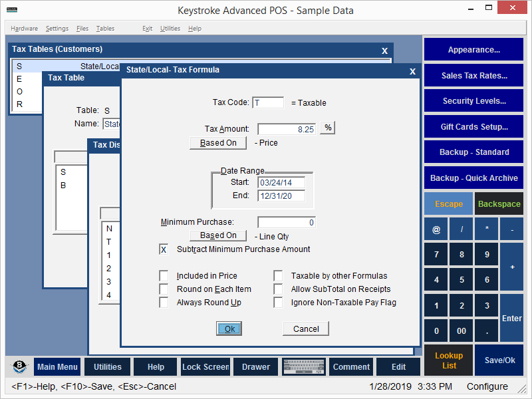Tap keypad number 6
Viewport: 532px width, 399px height.
487,280
